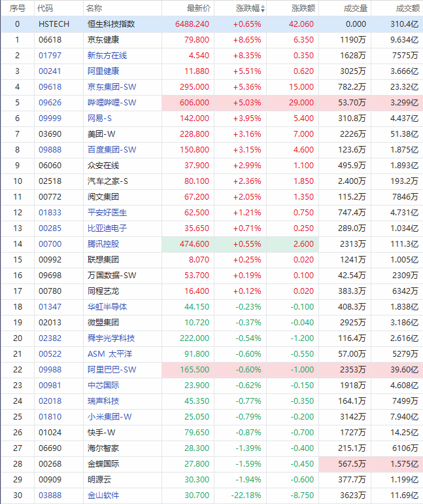Sort by 最新价 column header
This screenshot has height=504, width=423.
[x=199, y=9]
